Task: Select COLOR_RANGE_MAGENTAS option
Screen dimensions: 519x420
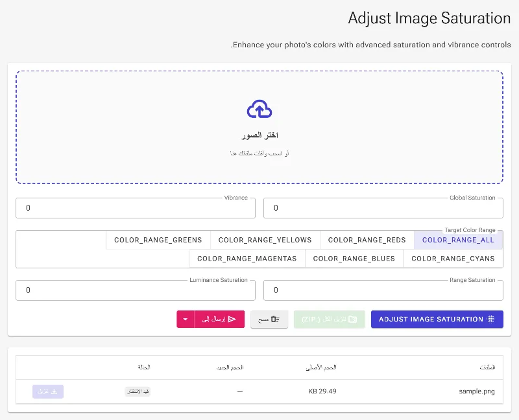Action: pos(247,259)
